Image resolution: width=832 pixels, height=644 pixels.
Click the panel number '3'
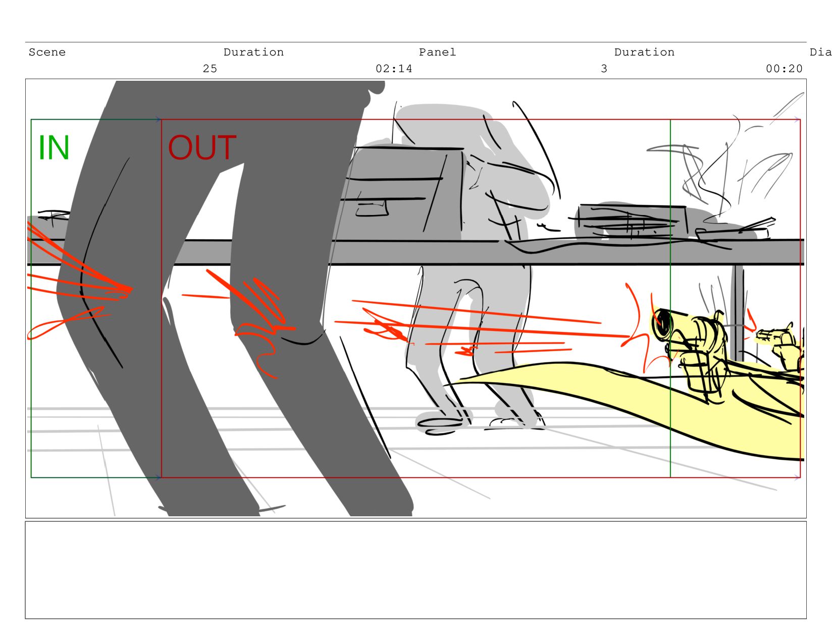click(x=604, y=69)
